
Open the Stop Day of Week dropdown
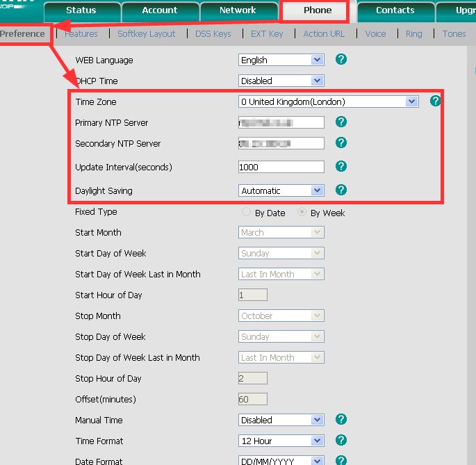click(281, 336)
